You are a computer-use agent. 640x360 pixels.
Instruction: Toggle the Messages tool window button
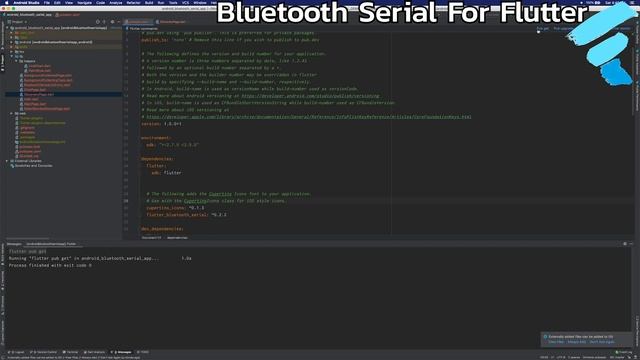coord(121,352)
